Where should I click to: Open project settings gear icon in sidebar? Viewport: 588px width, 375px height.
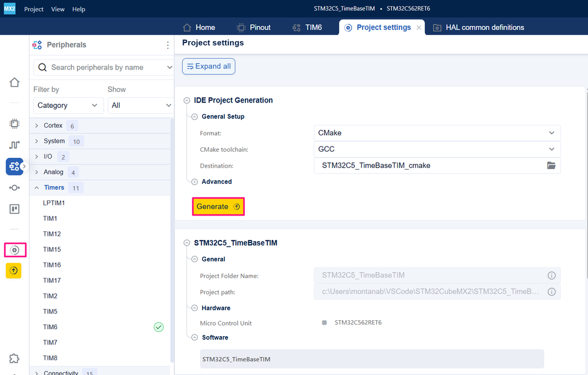click(15, 250)
